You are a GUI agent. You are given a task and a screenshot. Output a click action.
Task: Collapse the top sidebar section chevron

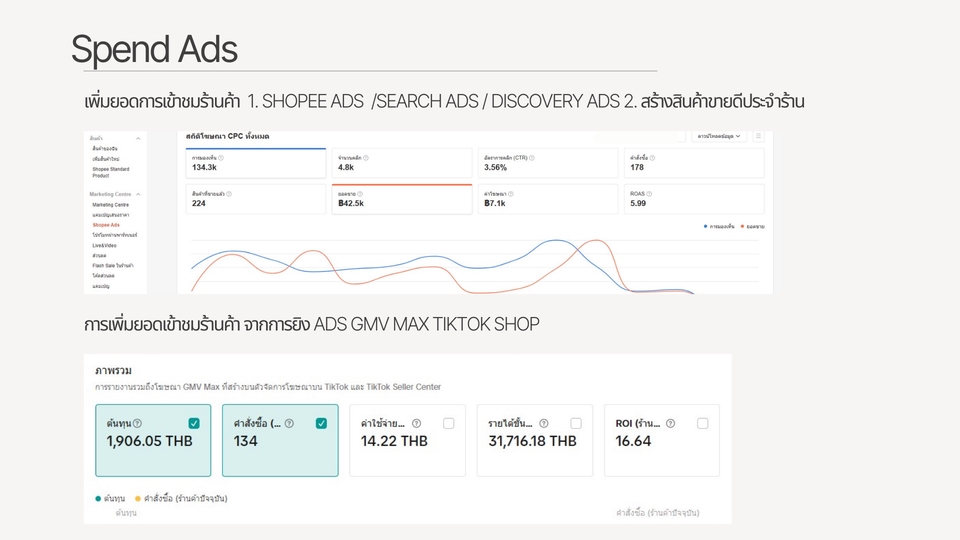(138, 138)
